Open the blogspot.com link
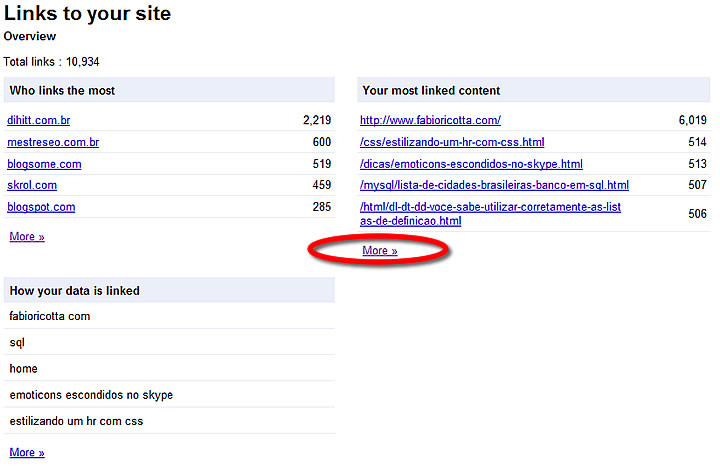The width and height of the screenshot is (720, 467). pos(41,207)
